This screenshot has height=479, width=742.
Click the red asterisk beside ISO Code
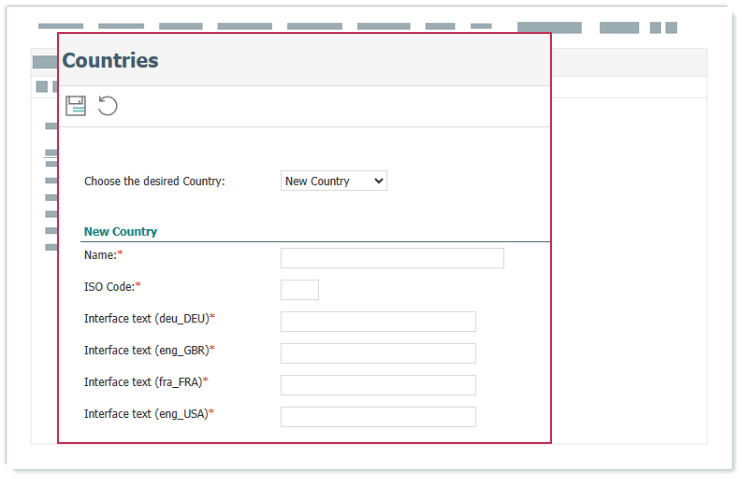[138, 287]
